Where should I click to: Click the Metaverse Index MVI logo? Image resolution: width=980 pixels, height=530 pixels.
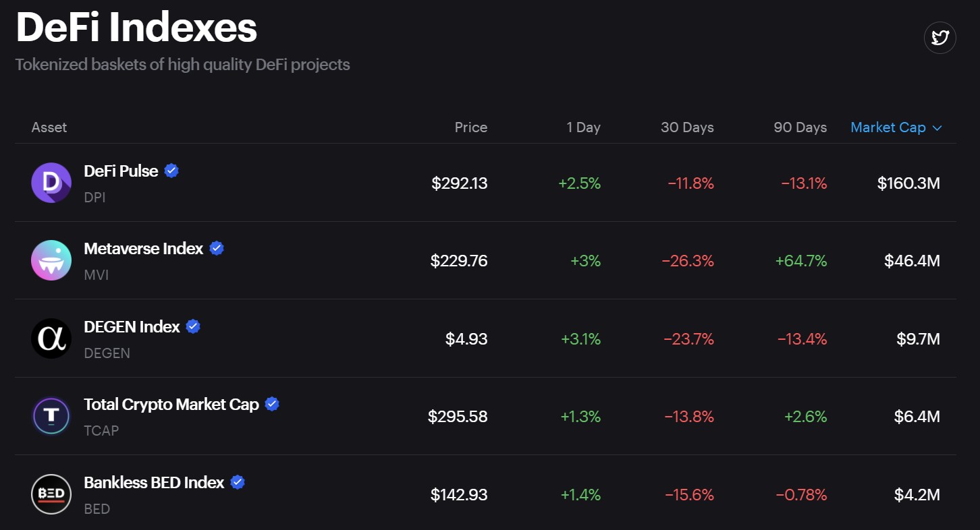tap(51, 260)
